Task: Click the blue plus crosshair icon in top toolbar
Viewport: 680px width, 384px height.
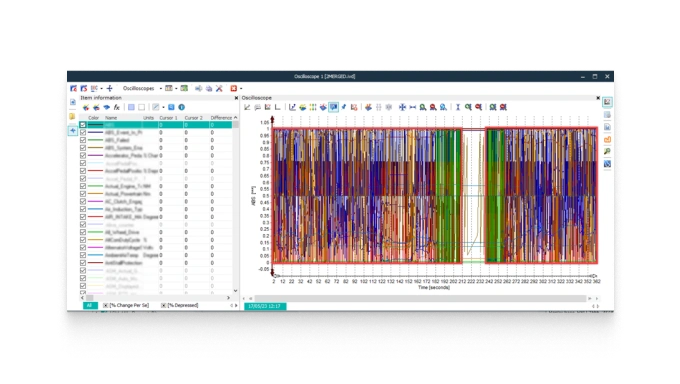Action: (110, 88)
